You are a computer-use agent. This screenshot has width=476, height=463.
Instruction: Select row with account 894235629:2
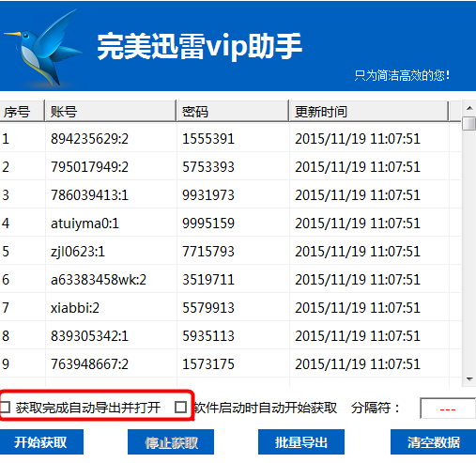(x=230, y=139)
